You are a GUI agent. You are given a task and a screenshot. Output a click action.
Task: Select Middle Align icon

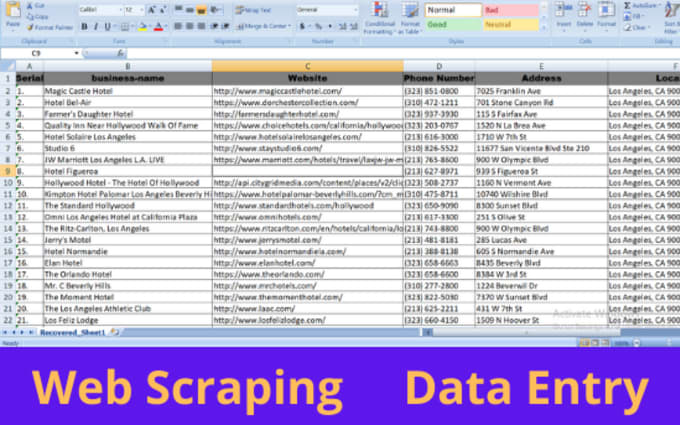(x=190, y=10)
